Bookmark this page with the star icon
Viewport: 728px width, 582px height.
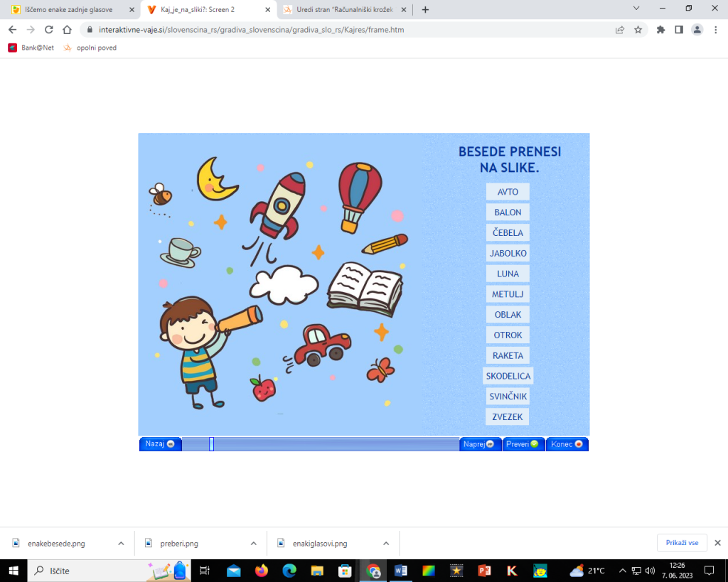click(638, 30)
